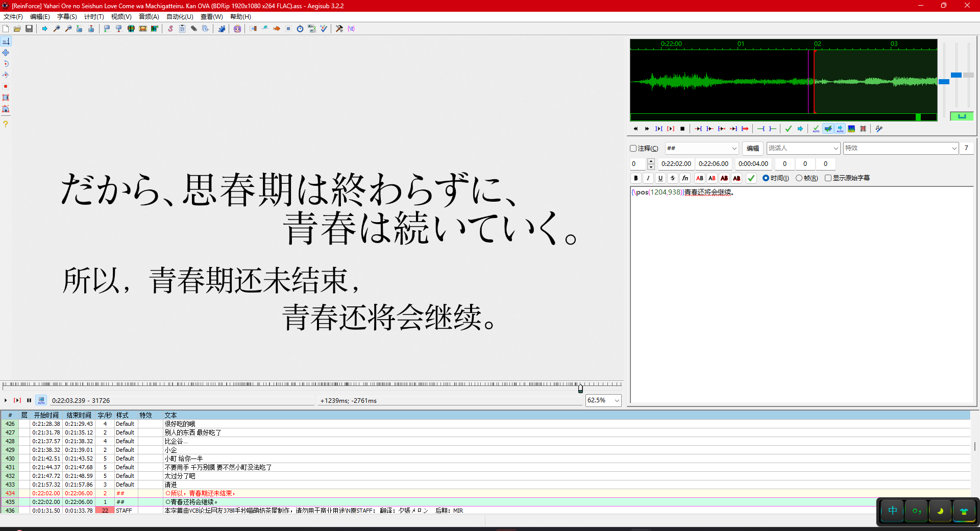
Task: Play audio selection with red bracket icon
Action: (x=671, y=129)
